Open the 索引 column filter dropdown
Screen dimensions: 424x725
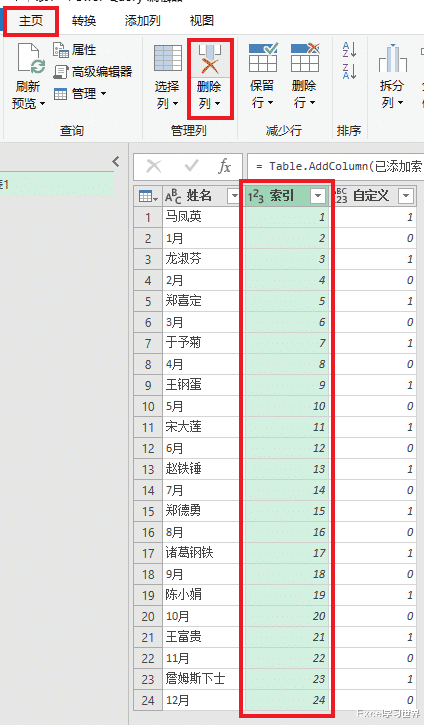point(318,196)
